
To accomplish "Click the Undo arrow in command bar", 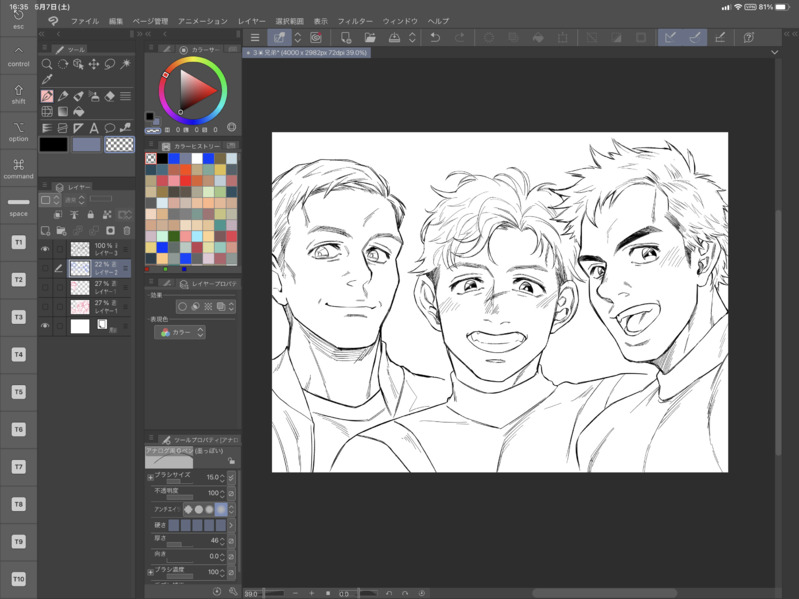I will pos(434,38).
